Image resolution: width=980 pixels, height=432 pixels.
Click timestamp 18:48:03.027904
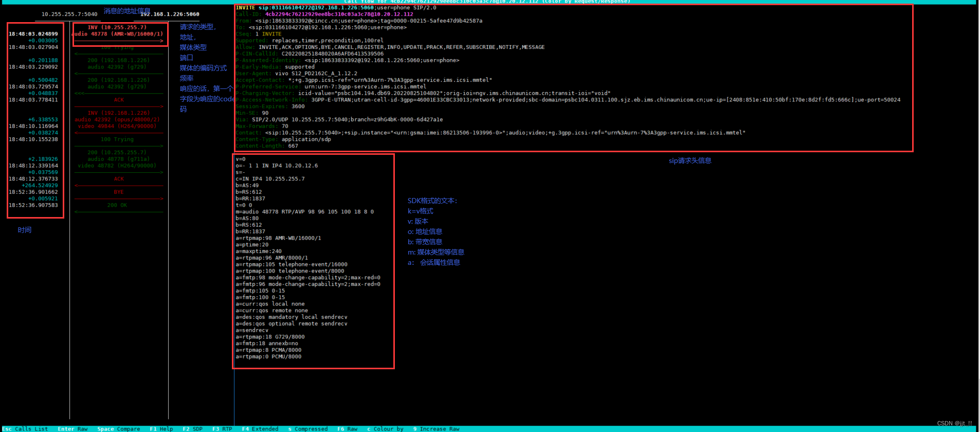point(33,47)
